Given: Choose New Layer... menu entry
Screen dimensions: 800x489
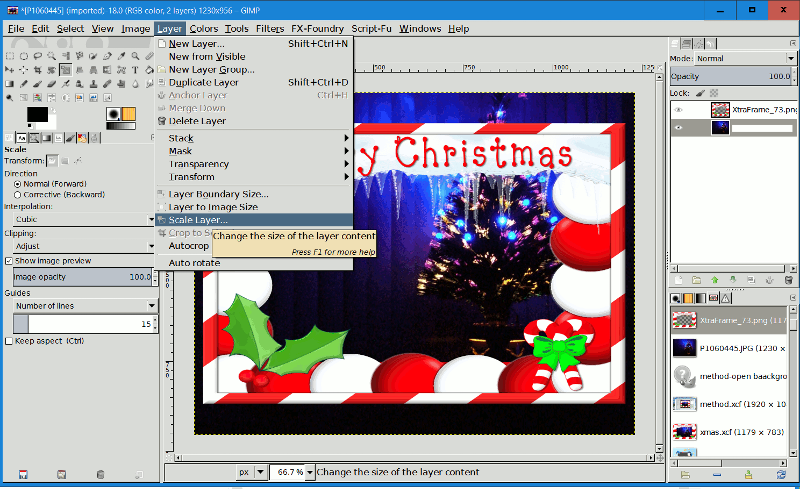Looking at the screenshot, I should pos(253,44).
